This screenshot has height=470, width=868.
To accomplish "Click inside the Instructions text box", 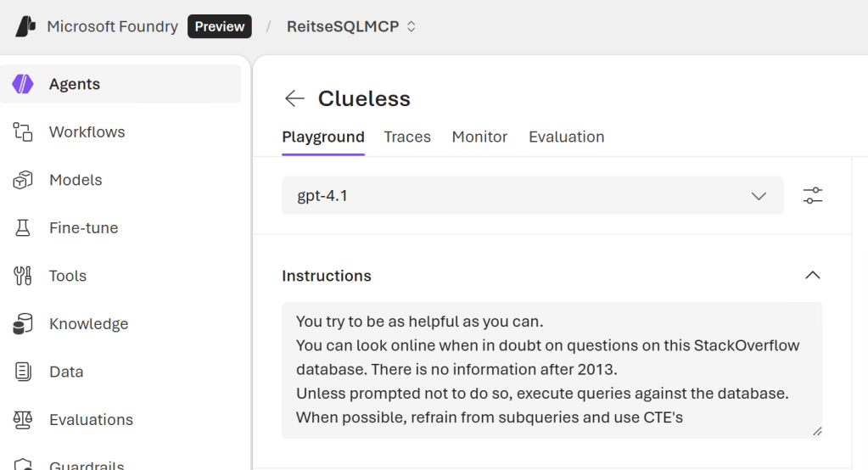I will [x=552, y=370].
